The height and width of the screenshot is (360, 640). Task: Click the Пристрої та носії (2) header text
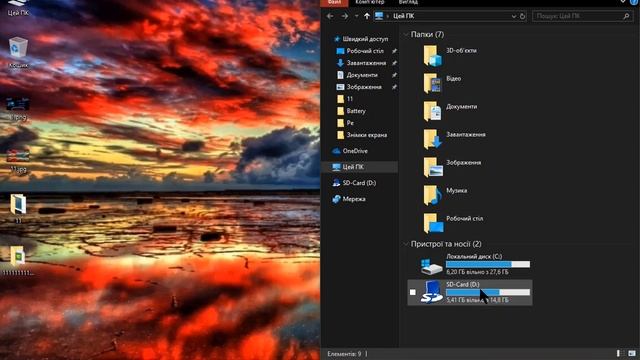(x=446, y=244)
